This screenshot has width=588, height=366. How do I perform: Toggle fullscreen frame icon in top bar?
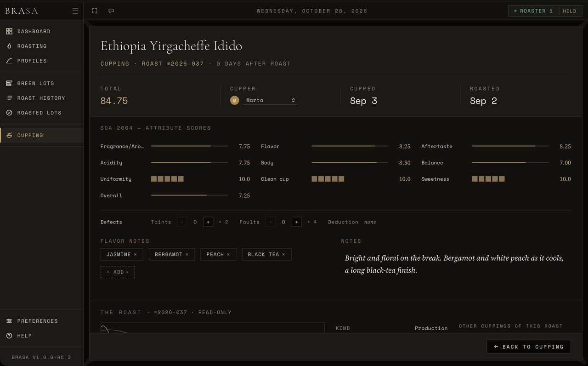(x=95, y=11)
